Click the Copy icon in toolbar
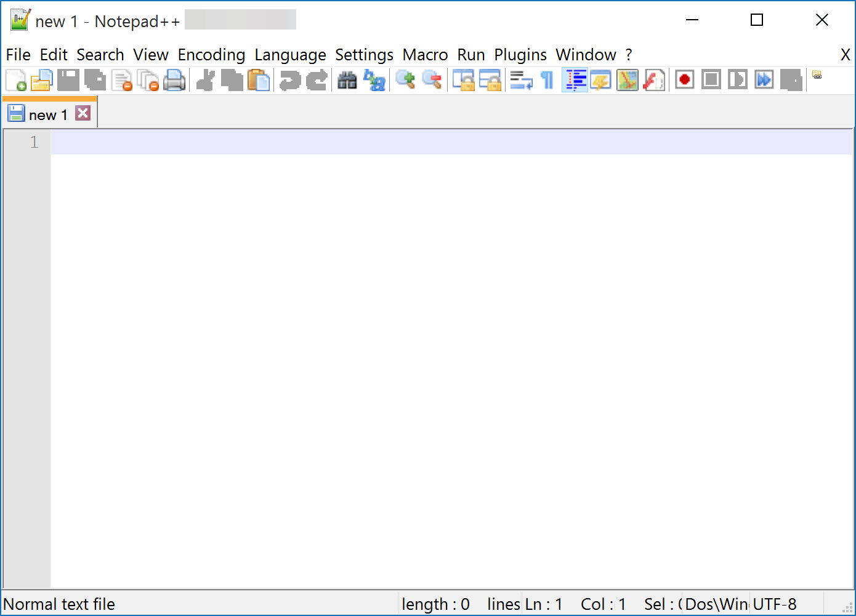The image size is (856, 616). (232, 80)
